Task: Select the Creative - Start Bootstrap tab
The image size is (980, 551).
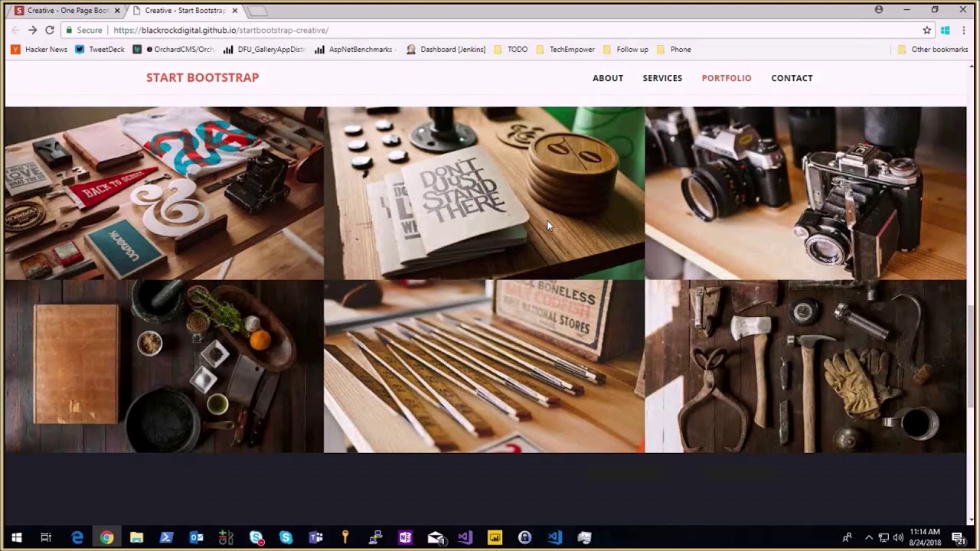Action: (184, 11)
